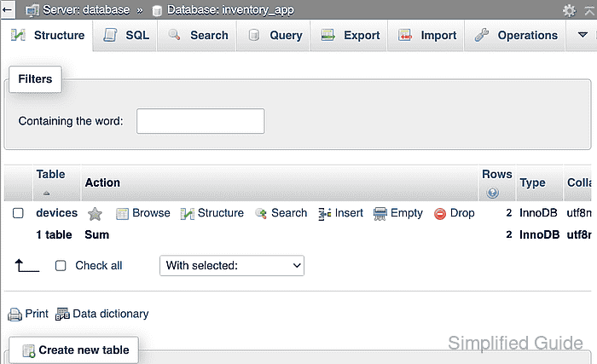The width and height of the screenshot is (597, 364).
Task: Open the With selected dropdown
Action: (232, 265)
